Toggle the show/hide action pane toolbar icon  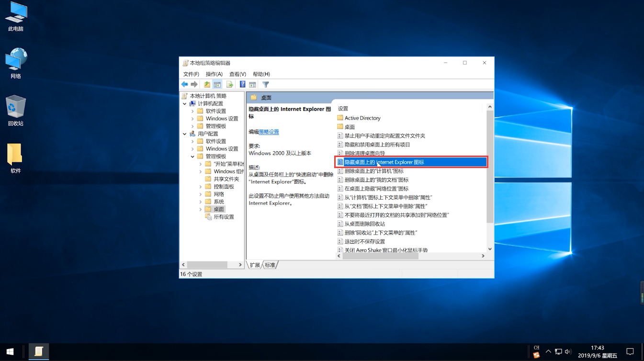coord(252,84)
